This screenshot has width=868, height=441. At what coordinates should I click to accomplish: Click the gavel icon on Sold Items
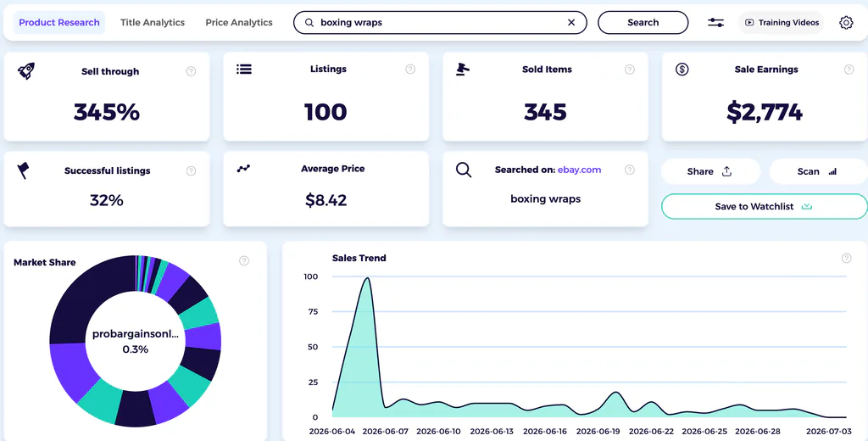tap(463, 70)
